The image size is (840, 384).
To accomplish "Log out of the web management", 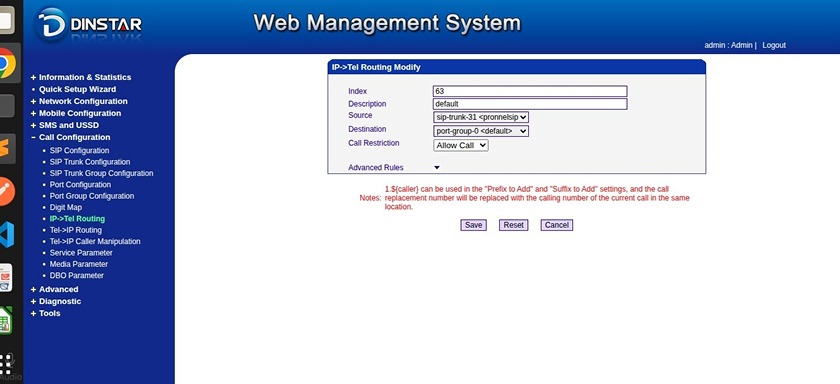I will [x=774, y=46].
